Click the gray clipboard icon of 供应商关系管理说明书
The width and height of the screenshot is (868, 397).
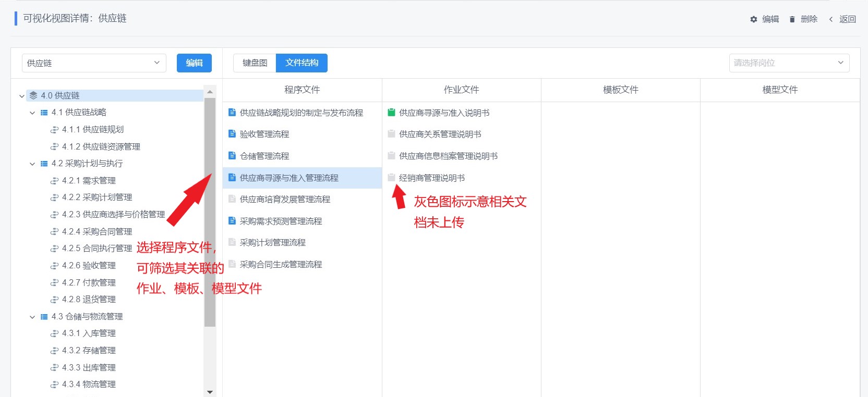tap(391, 134)
